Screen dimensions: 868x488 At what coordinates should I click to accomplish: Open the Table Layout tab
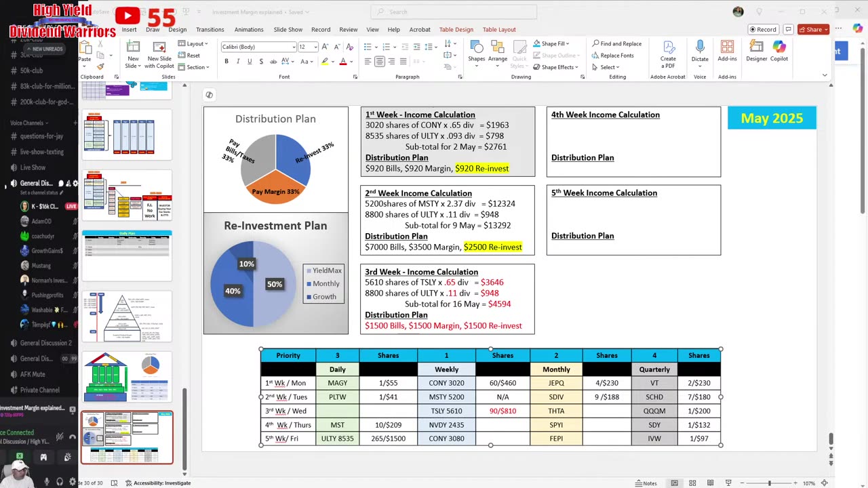[499, 30]
